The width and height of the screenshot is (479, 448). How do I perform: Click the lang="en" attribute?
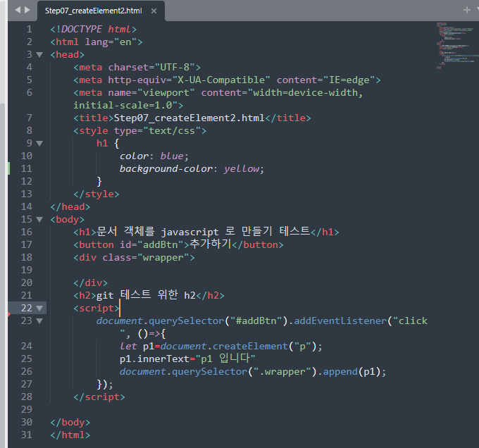pos(111,42)
